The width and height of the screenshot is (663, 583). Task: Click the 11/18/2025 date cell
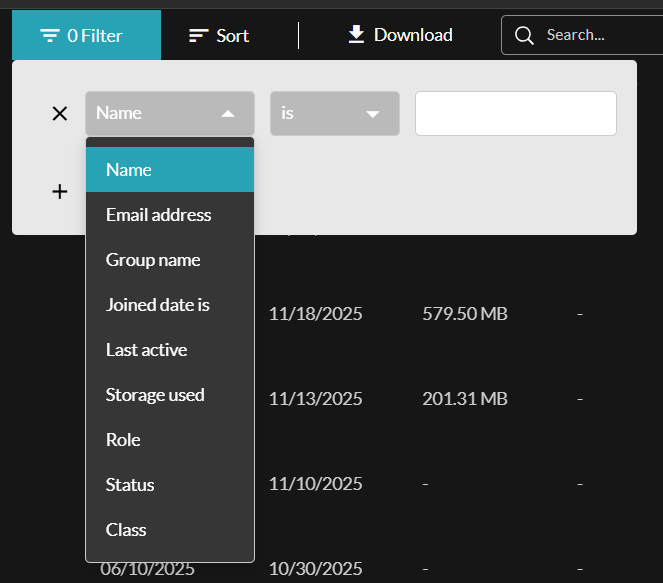pos(315,314)
